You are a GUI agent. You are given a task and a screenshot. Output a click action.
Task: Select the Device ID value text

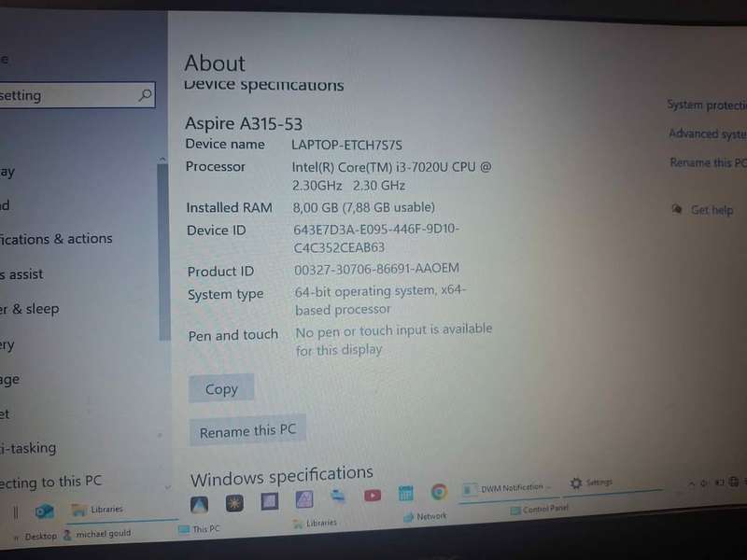[x=376, y=238]
